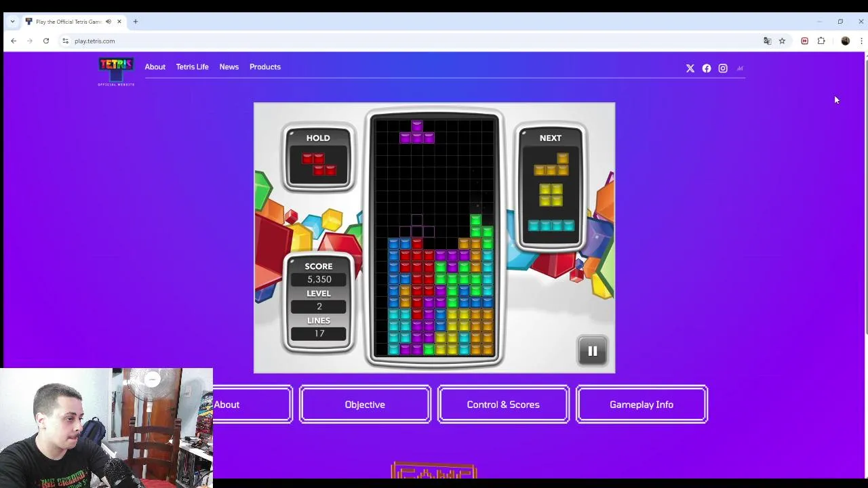Click the level value 2

[x=319, y=306]
